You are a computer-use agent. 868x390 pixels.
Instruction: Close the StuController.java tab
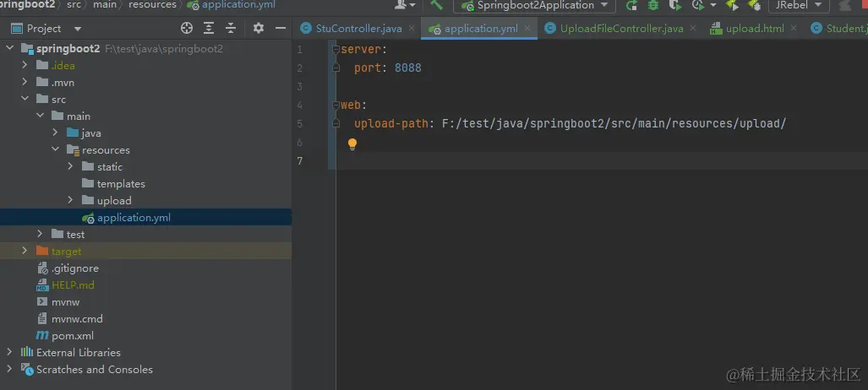tap(412, 28)
